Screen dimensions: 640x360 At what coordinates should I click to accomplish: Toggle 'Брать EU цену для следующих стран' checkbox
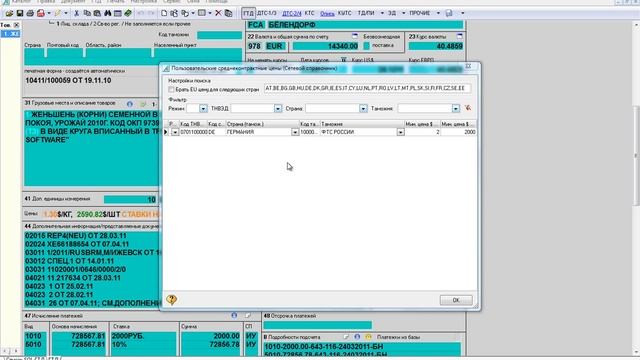pyautogui.click(x=171, y=89)
